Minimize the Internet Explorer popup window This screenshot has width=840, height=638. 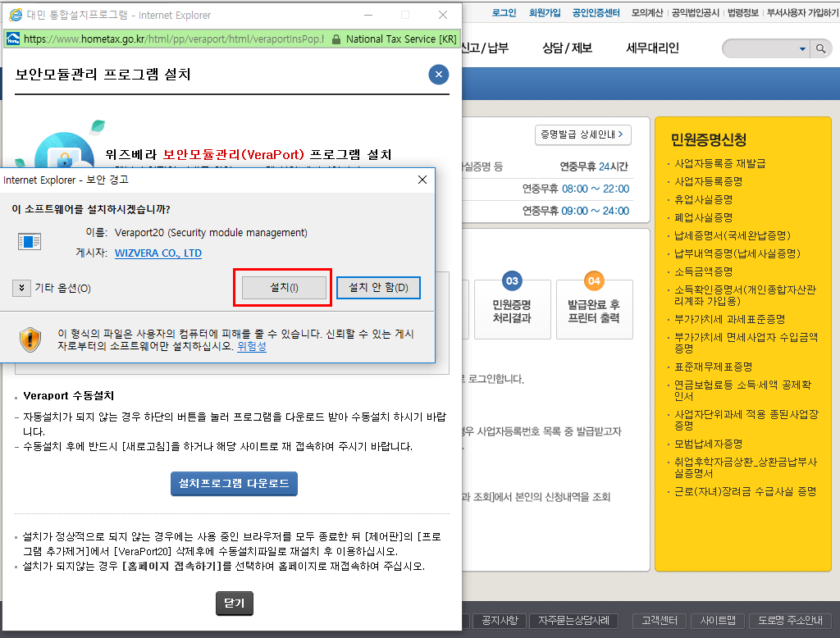(x=368, y=15)
